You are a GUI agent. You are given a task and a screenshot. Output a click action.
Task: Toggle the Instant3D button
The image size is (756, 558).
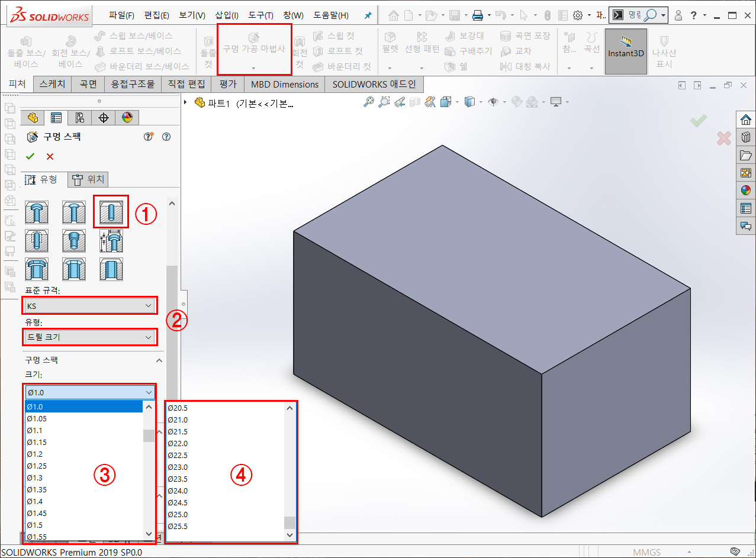point(626,51)
